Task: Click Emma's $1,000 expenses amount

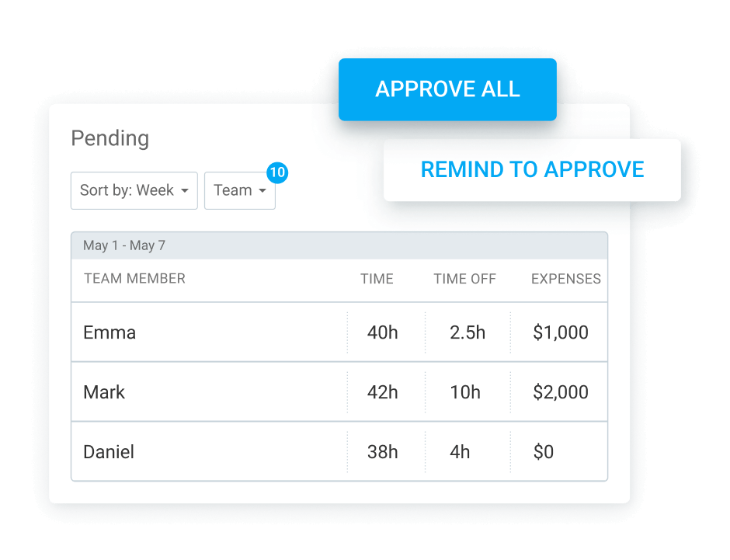Action: (560, 332)
